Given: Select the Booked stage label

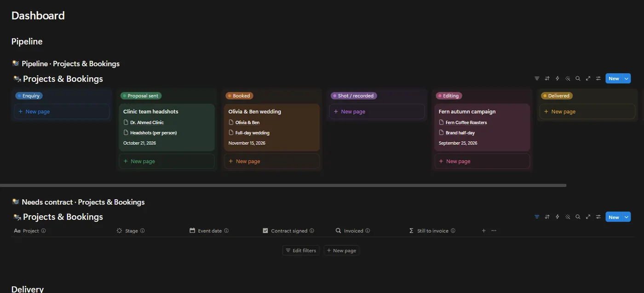Looking at the screenshot, I should point(239,96).
